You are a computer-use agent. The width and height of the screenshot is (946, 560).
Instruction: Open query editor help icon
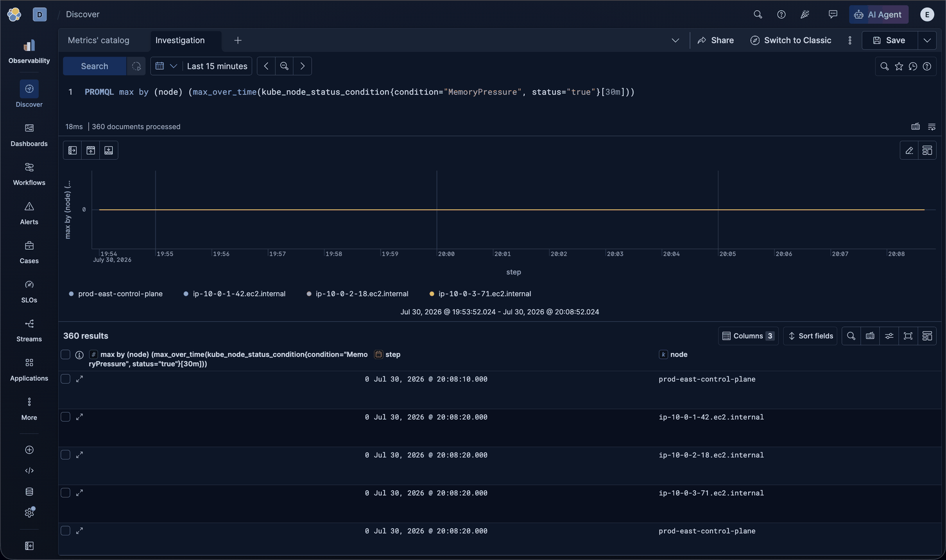pos(927,66)
